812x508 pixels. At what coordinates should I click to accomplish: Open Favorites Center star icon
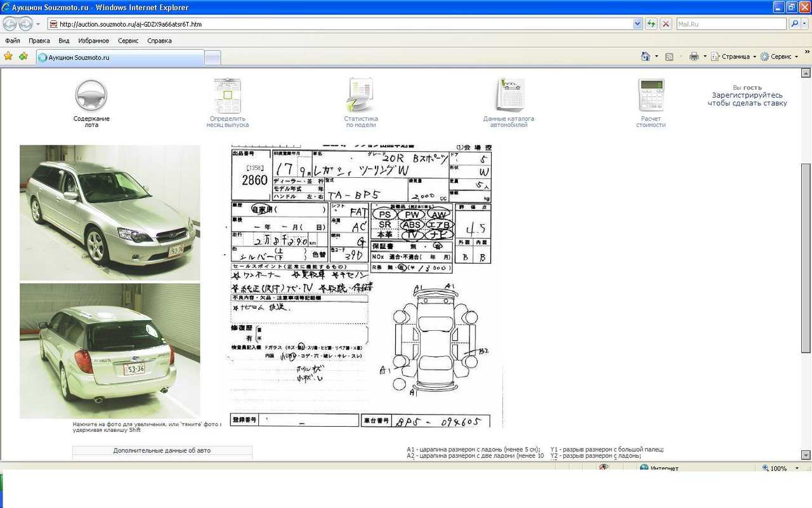(x=8, y=57)
